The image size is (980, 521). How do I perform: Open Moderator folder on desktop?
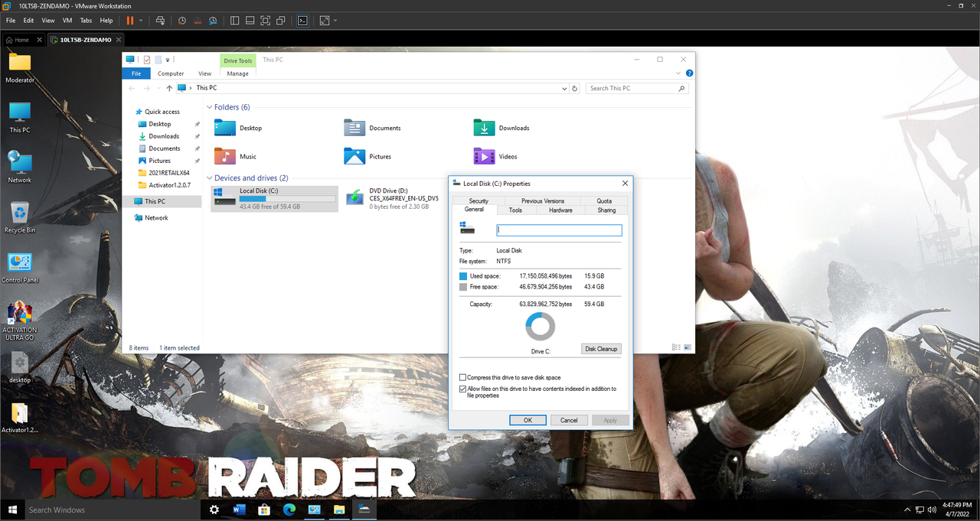pos(20,67)
